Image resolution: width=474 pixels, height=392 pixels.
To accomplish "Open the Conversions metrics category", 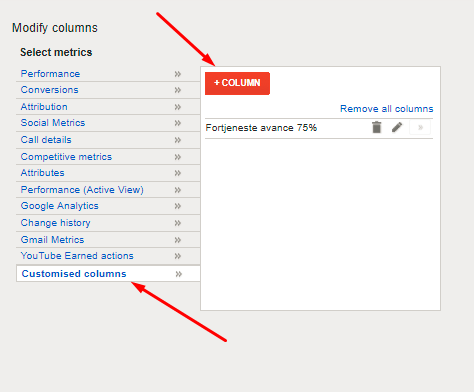I will 50,90.
